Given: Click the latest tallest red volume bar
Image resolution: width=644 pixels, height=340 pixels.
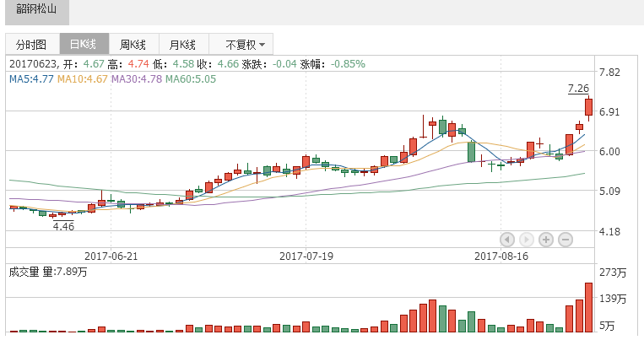Looking at the screenshot, I should click(x=588, y=307).
